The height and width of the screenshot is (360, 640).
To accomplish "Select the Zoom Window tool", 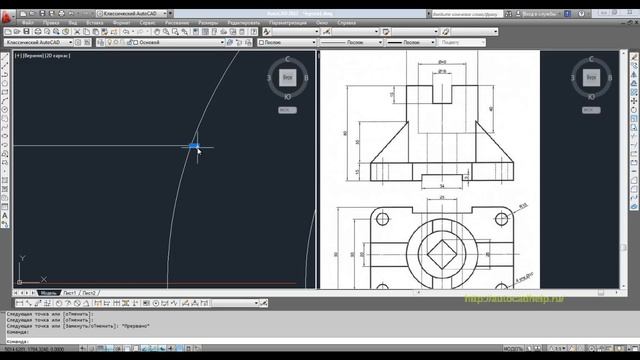I will (x=175, y=31).
